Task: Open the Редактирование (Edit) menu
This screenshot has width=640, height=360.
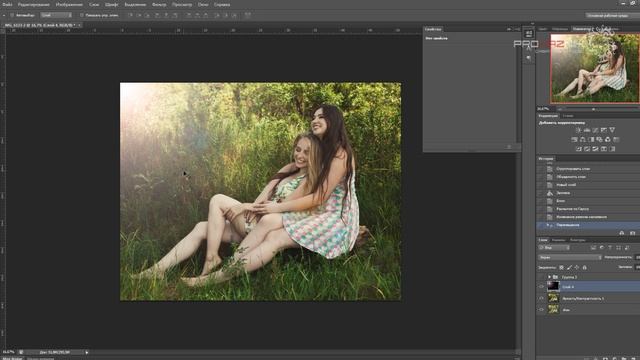Action: coord(34,4)
